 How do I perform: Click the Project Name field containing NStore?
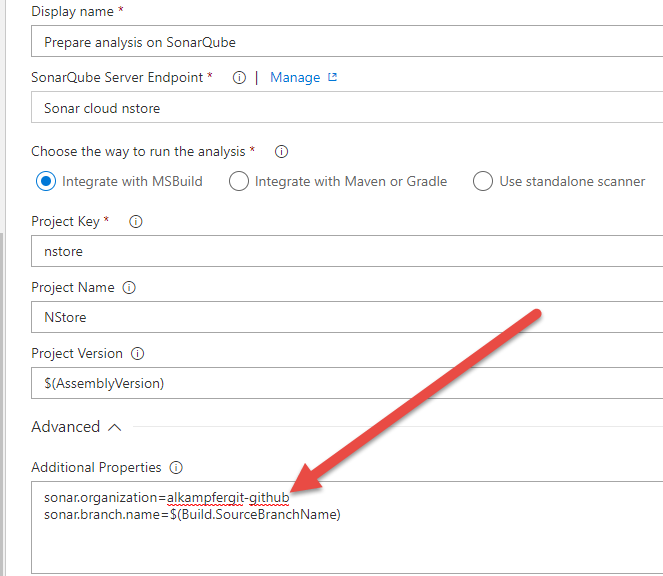[x=347, y=317]
